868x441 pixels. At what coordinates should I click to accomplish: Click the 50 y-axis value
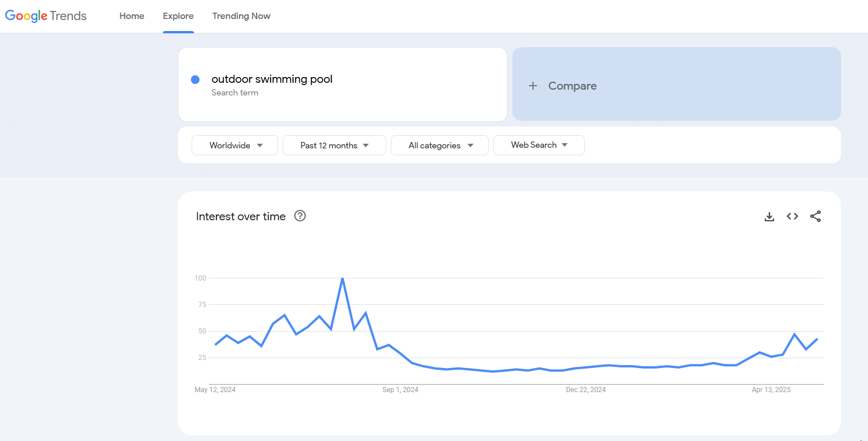pyautogui.click(x=202, y=331)
